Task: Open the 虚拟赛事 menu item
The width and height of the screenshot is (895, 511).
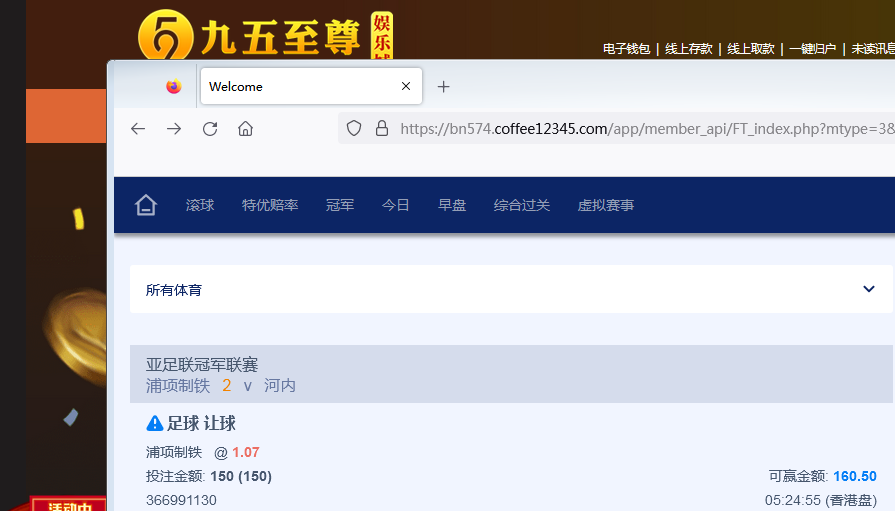Action: tap(606, 205)
